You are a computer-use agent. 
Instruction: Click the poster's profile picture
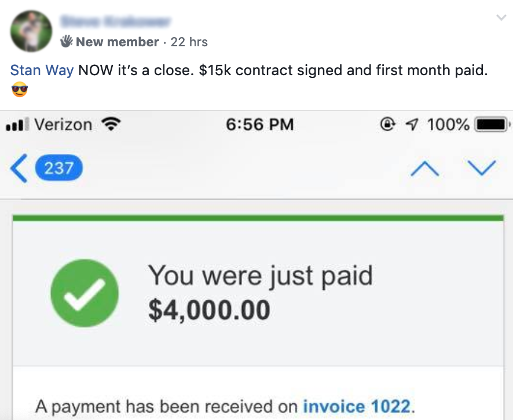[31, 31]
